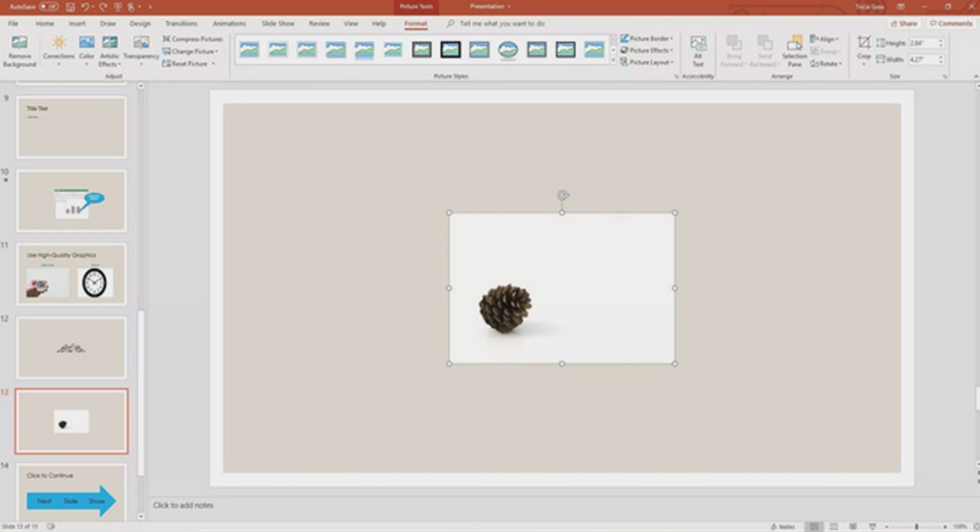The image size is (980, 532).
Task: Click the Compress Pictures command
Action: point(193,39)
